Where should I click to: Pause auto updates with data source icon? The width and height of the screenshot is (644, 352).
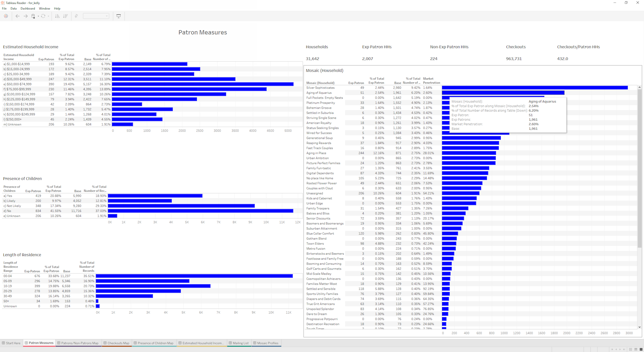(33, 16)
